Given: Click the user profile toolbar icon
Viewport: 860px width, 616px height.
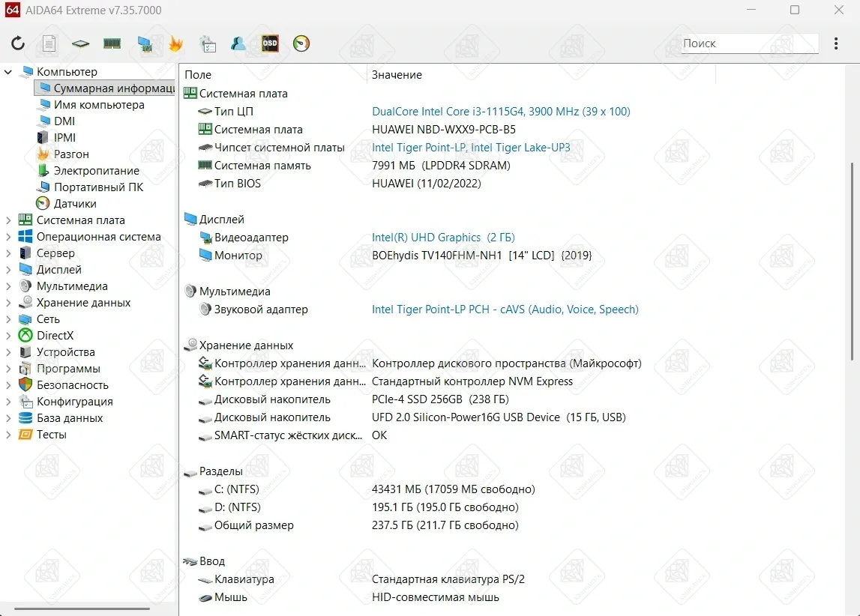Looking at the screenshot, I should (238, 43).
